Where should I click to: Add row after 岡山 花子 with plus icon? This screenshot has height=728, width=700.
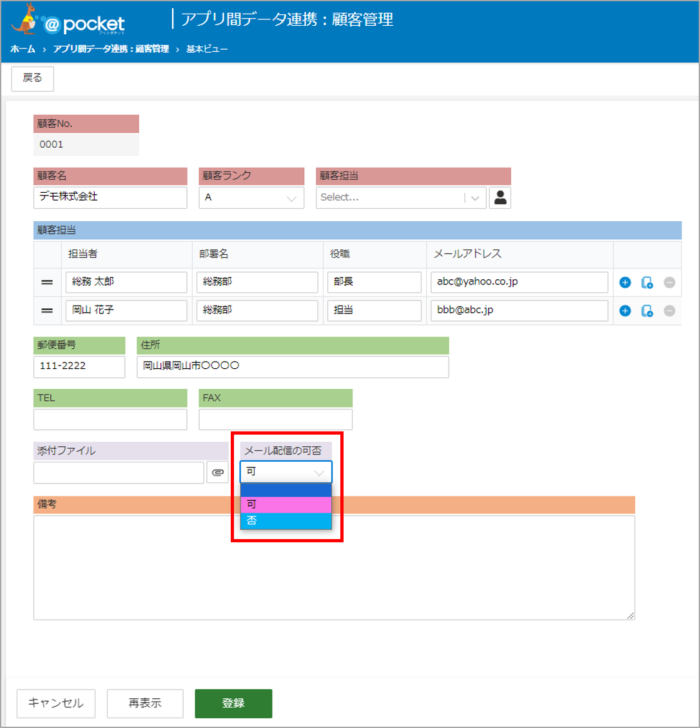click(625, 311)
